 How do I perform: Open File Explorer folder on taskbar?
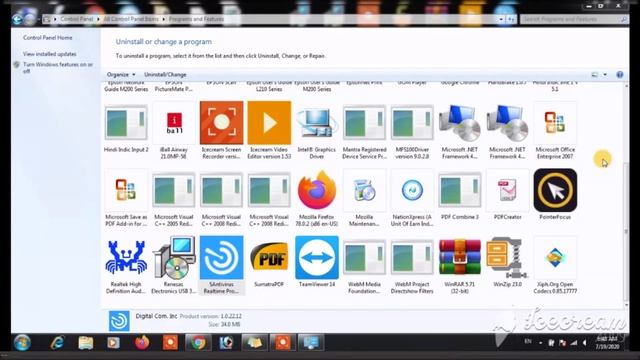86,342
